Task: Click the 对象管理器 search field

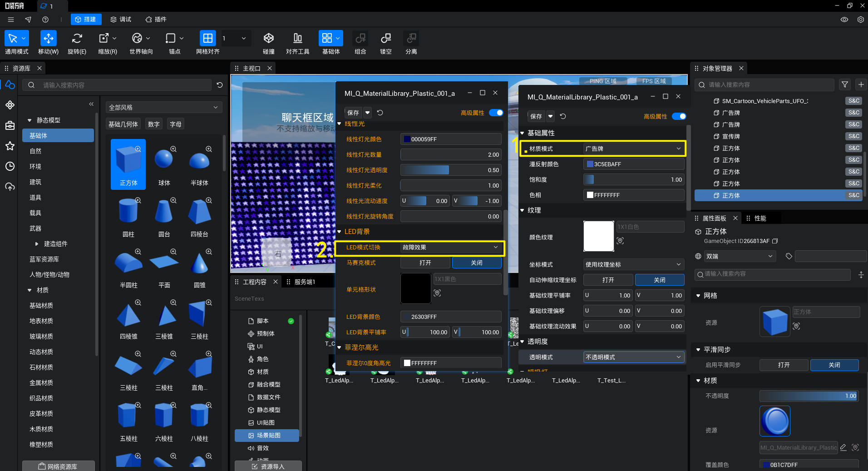Action: pyautogui.click(x=764, y=85)
